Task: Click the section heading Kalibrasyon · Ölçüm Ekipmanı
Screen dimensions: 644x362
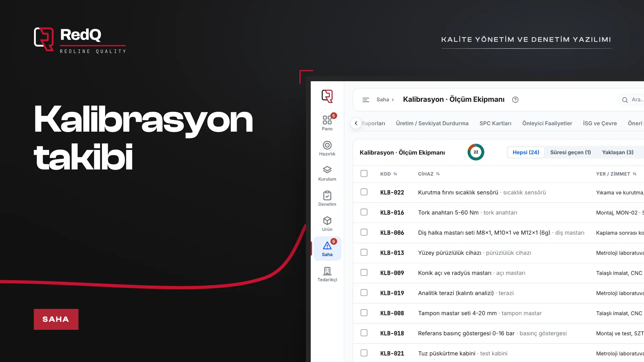Action: (x=402, y=153)
